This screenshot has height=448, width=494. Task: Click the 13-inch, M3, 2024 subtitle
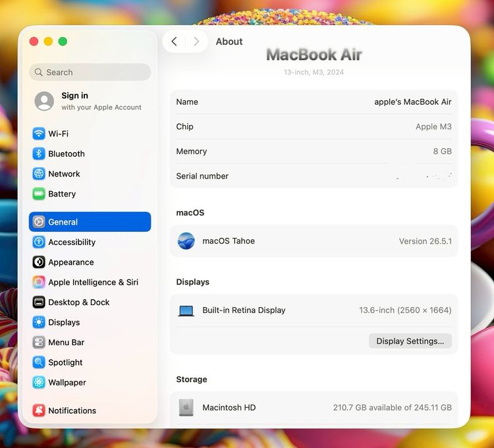coord(314,72)
